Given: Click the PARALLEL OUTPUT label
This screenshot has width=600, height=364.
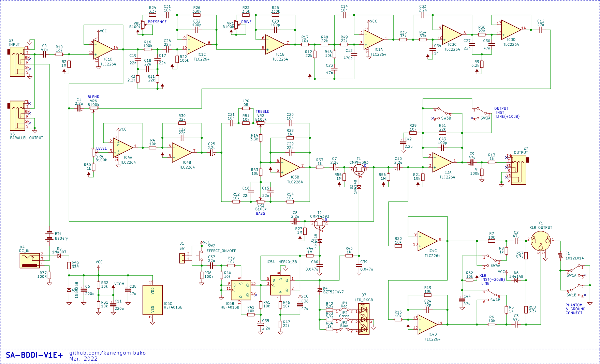Looking at the screenshot, I should coord(27,138).
